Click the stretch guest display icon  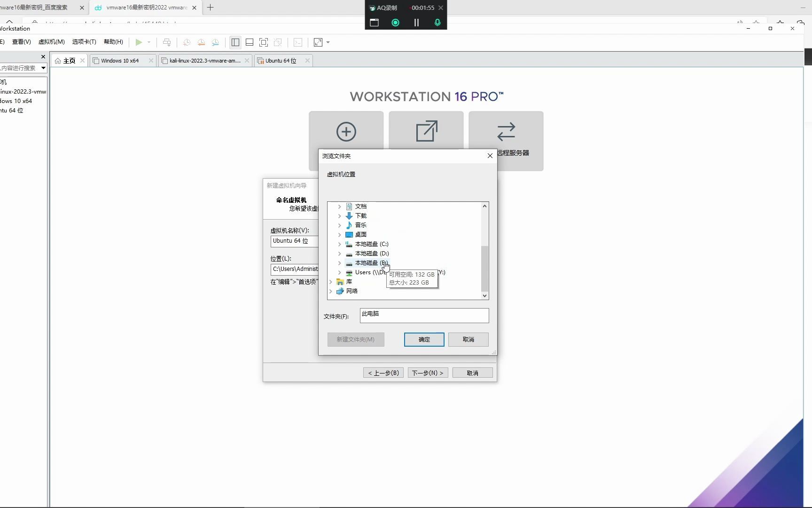[x=318, y=42]
